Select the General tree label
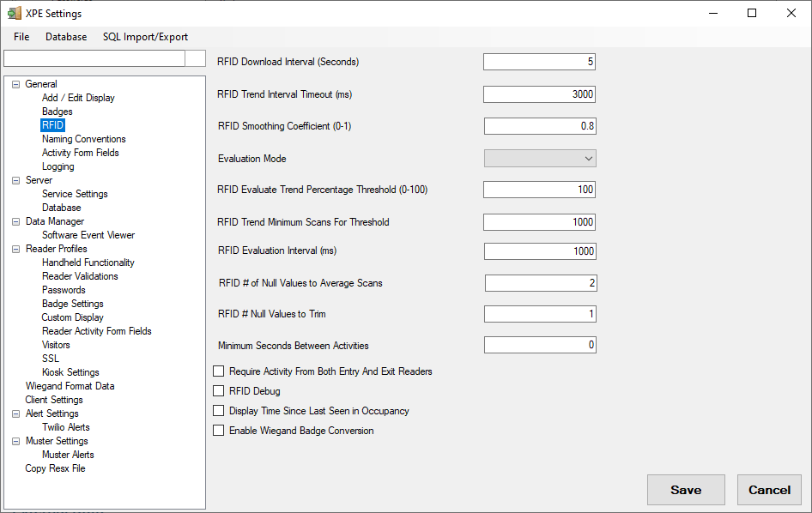Image resolution: width=812 pixels, height=513 pixels. click(41, 84)
